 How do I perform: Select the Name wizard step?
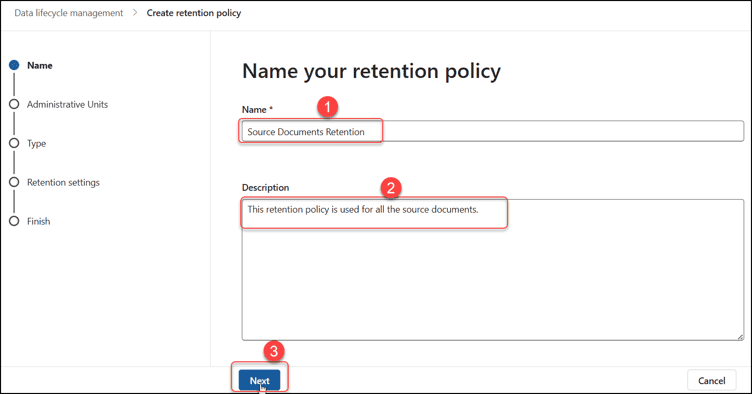point(40,65)
